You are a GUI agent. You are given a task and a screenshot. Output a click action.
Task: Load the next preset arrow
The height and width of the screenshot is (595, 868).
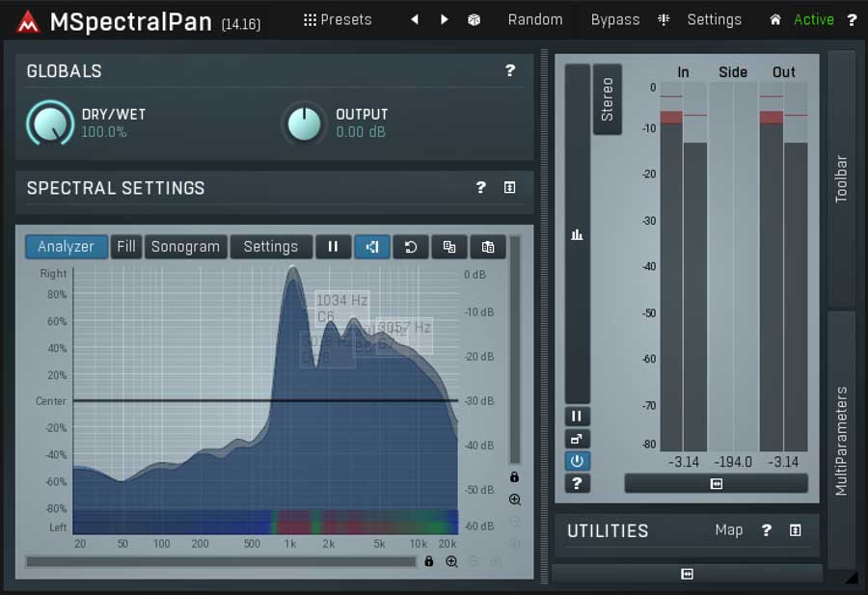coord(444,20)
